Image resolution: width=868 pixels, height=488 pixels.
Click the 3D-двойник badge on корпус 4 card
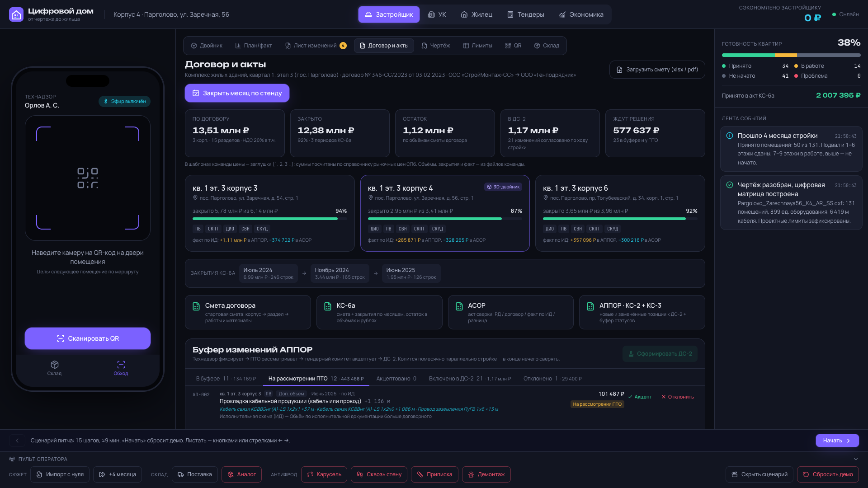tap(503, 187)
